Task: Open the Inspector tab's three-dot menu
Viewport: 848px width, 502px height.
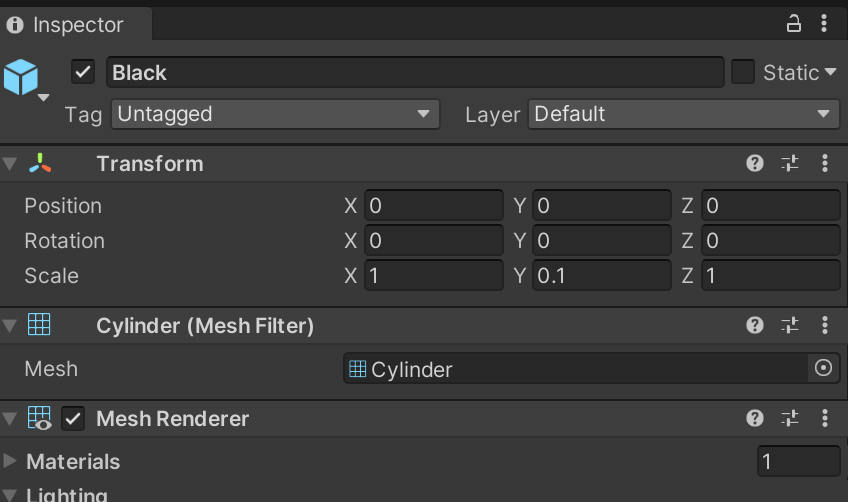Action: (x=824, y=23)
